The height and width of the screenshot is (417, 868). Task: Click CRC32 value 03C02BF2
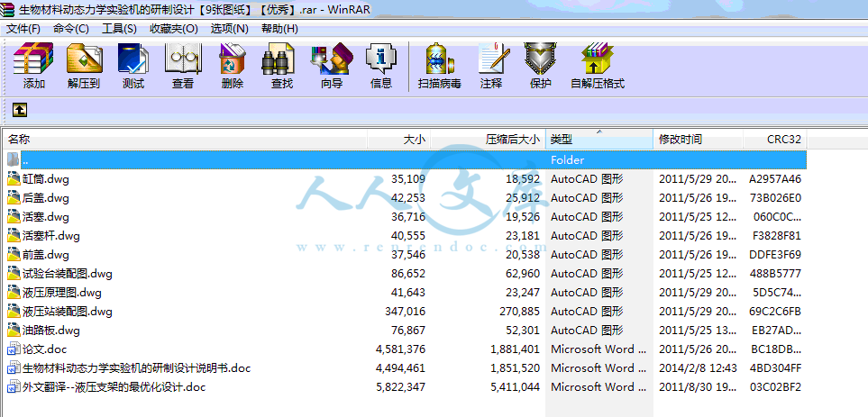[775, 387]
